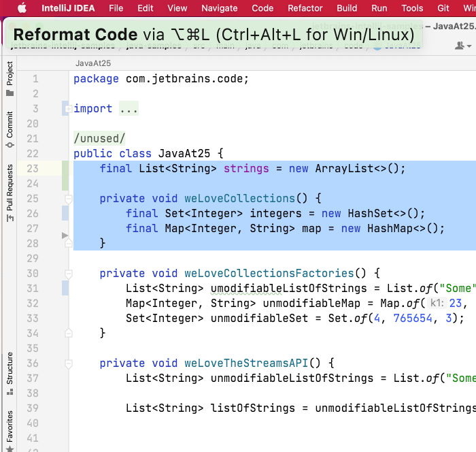Click the gray arrow gutter marker near line 28
Viewport: 476px width, 452px height.
(x=65, y=236)
